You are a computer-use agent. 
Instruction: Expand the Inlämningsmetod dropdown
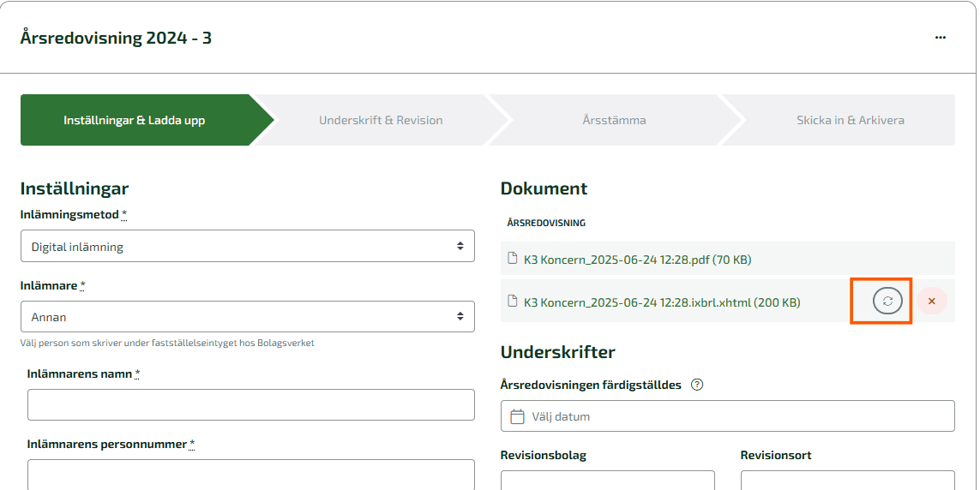247,247
